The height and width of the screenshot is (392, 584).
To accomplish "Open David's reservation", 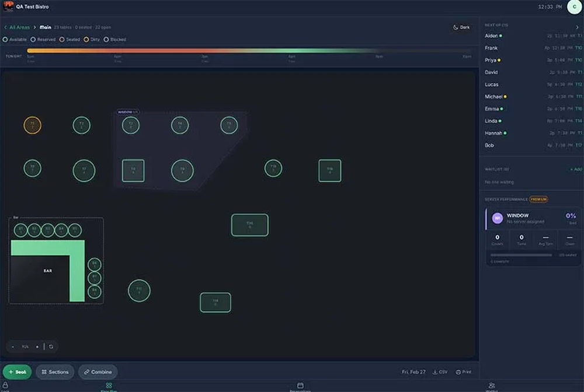I will pos(533,72).
